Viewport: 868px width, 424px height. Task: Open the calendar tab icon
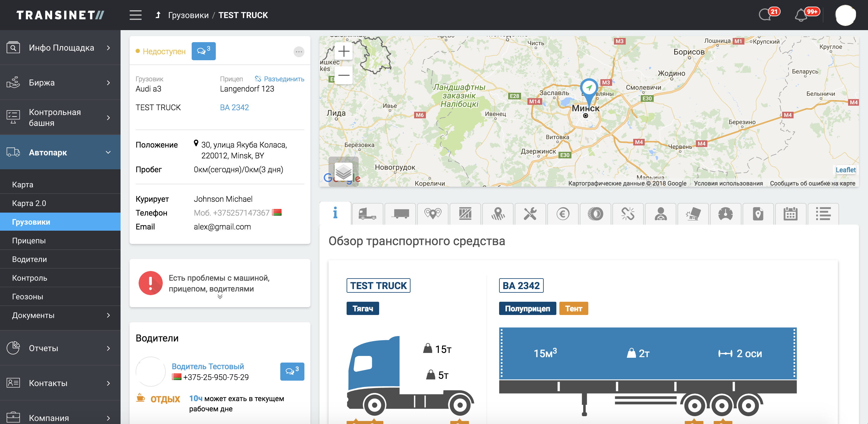coord(790,214)
